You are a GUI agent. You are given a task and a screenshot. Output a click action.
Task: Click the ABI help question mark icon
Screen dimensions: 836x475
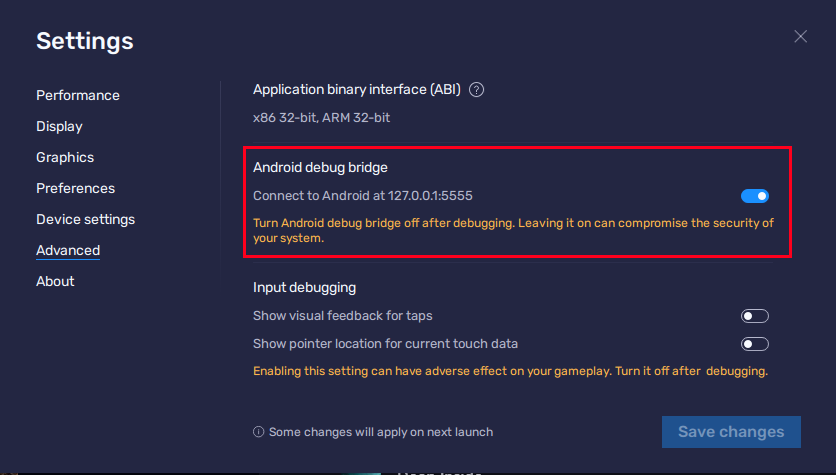[x=477, y=89]
